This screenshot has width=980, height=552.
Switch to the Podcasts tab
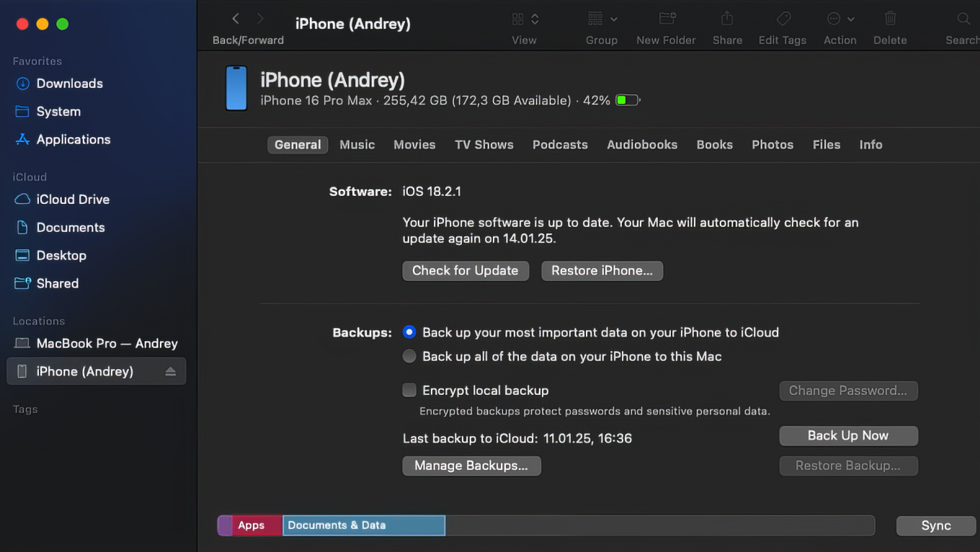560,144
